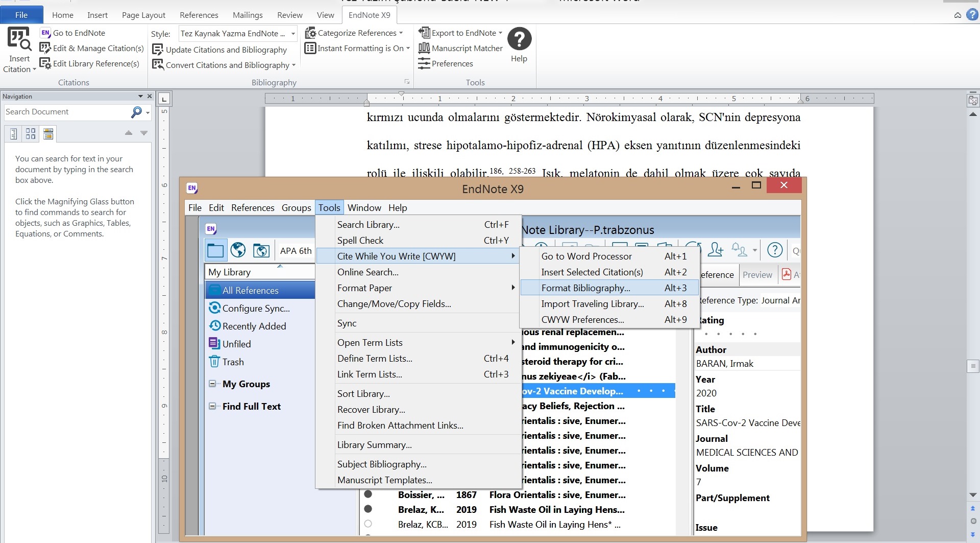Browse pages thumbnail tab in Navigation pane

pyautogui.click(x=31, y=134)
